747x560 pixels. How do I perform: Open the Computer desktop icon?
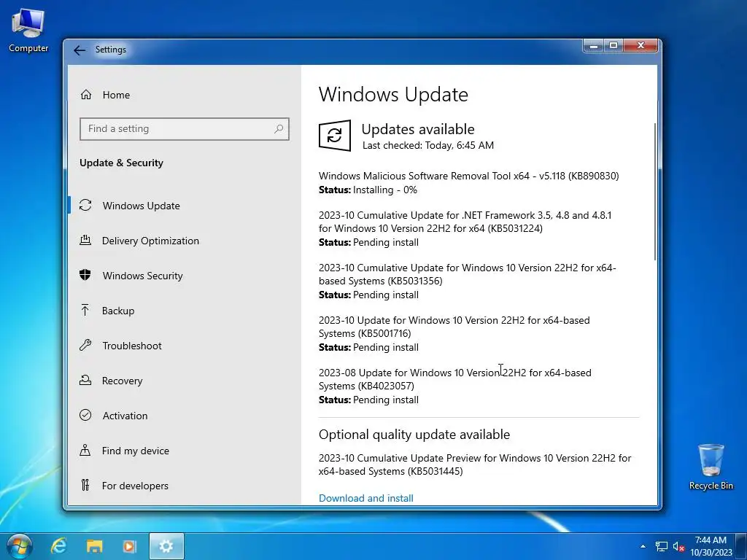point(28,31)
